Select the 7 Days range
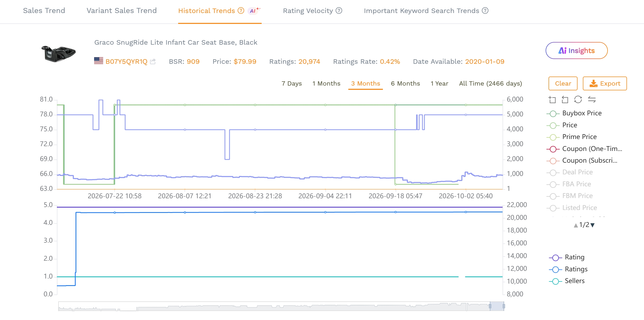Viewport: 644px width, 320px height. [292, 83]
